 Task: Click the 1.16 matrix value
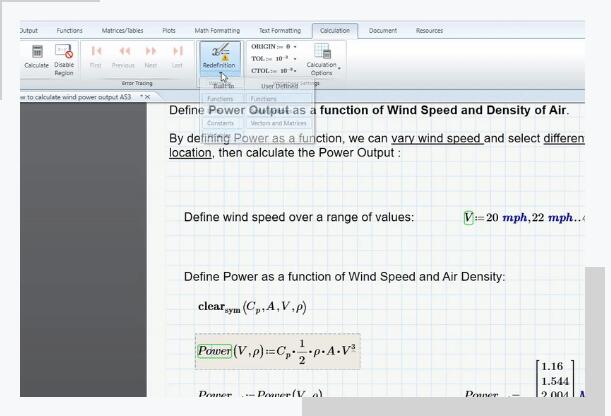pos(552,366)
